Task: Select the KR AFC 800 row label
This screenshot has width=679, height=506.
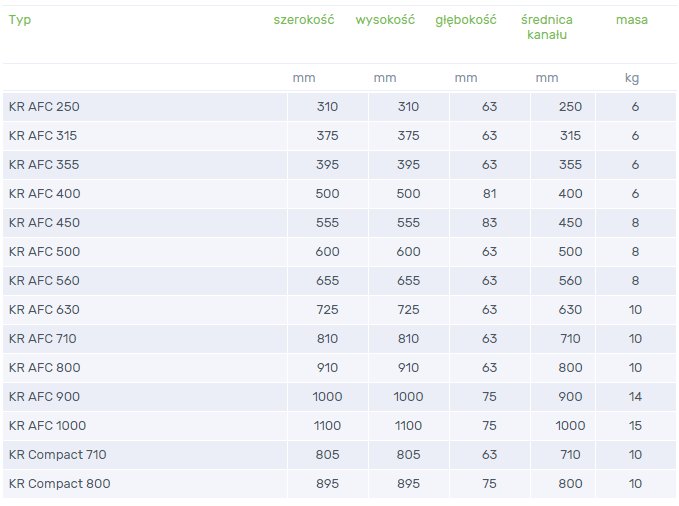Action: [x=44, y=368]
